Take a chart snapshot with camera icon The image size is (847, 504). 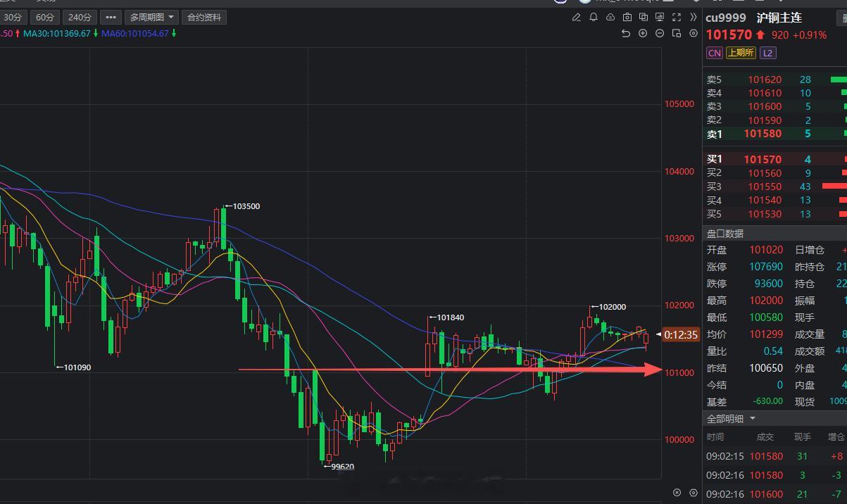(627, 17)
